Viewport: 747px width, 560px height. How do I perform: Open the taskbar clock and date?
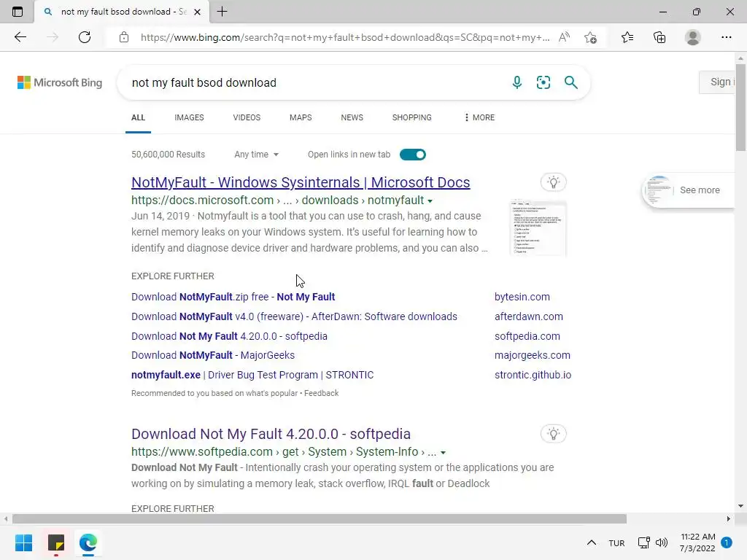(x=697, y=542)
